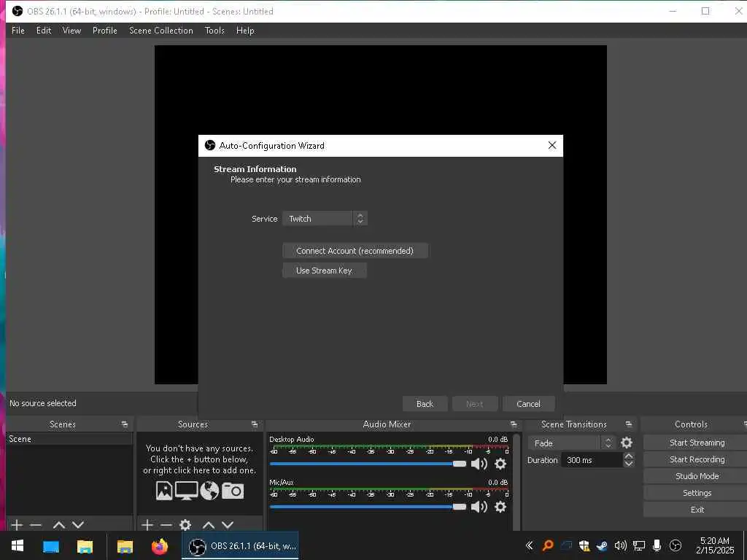This screenshot has width=747, height=560.
Task: Close the Auto-Configuration Wizard dialog
Action: click(x=552, y=145)
